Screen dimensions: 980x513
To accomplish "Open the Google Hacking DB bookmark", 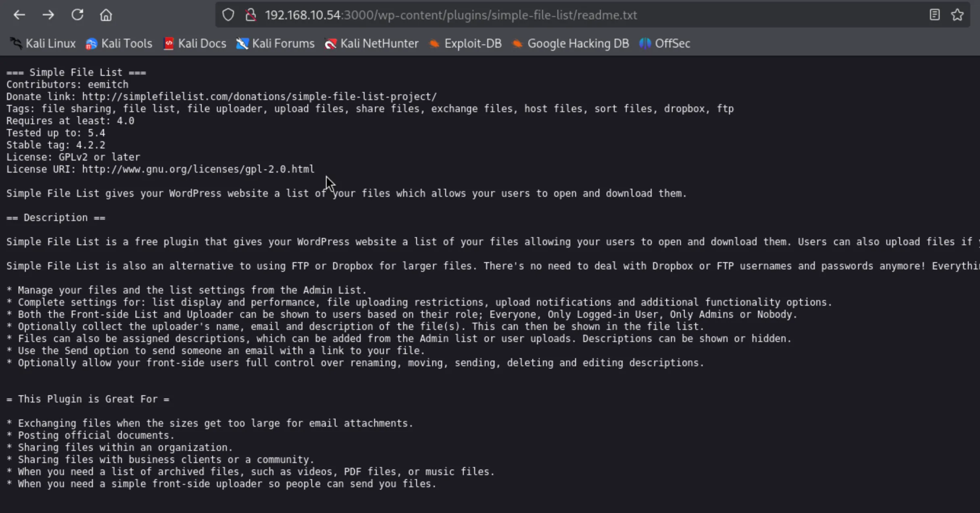I will coord(571,44).
